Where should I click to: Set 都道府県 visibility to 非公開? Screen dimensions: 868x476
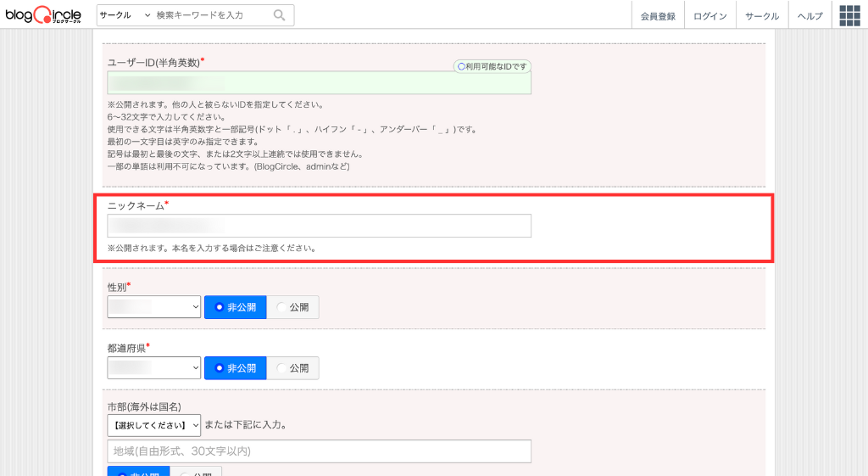[x=235, y=368]
